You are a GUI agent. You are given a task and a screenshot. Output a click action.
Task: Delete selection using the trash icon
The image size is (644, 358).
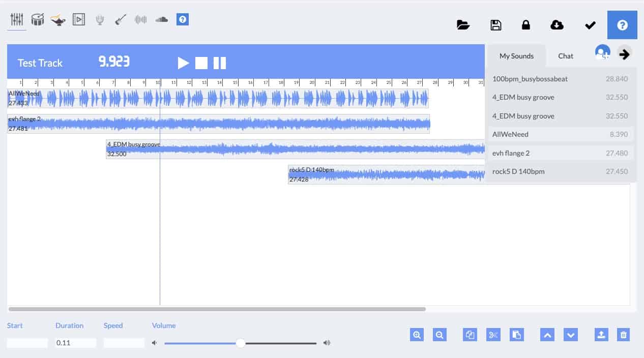tap(624, 335)
